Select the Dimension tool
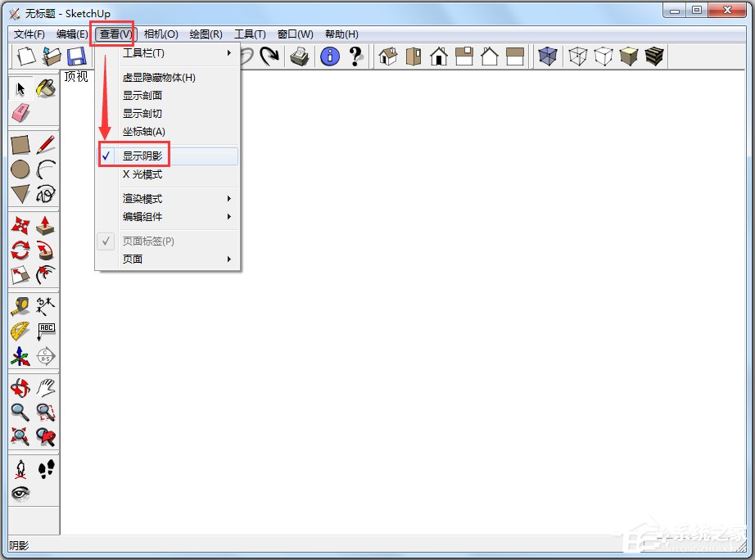This screenshot has width=755, height=560. [46, 306]
